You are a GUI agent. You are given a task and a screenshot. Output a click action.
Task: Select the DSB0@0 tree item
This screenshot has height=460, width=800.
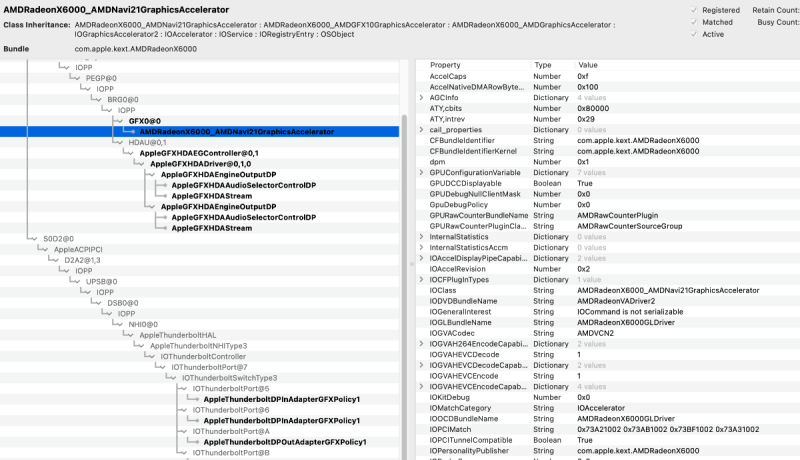[x=122, y=303]
